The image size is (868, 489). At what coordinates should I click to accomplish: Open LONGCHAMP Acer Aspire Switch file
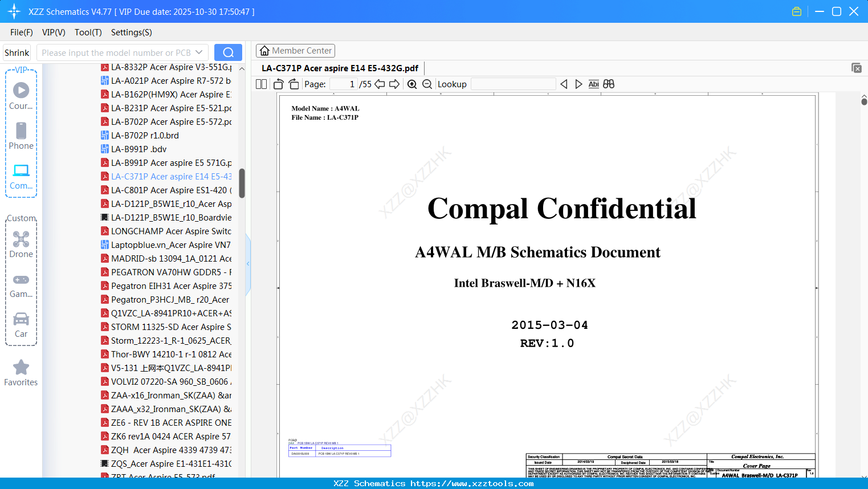tap(166, 231)
